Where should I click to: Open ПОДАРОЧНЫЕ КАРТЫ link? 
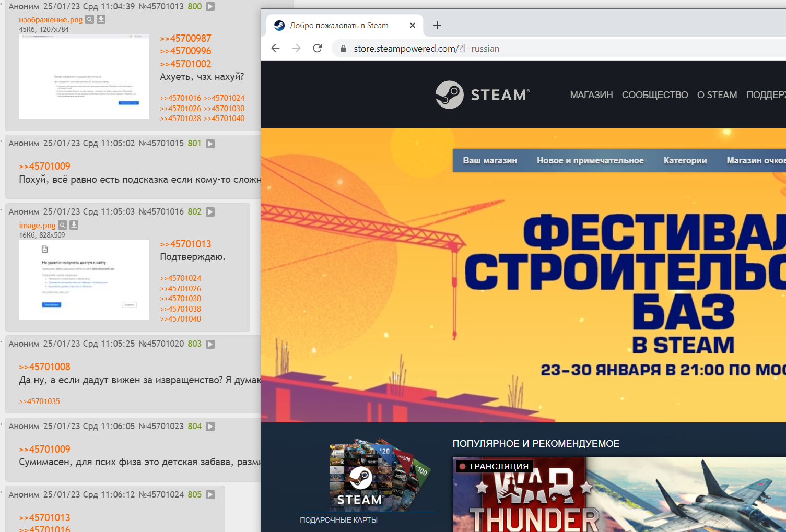point(338,520)
